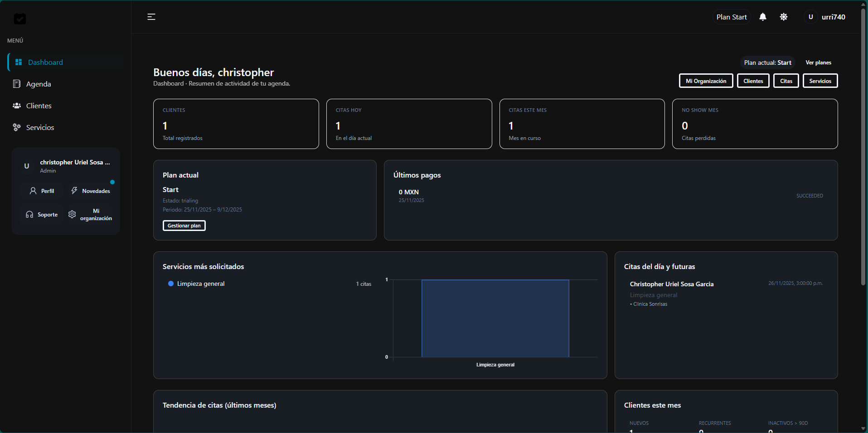The height and width of the screenshot is (433, 868).
Task: Click the calendar logo icon in sidebar
Action: point(19,19)
